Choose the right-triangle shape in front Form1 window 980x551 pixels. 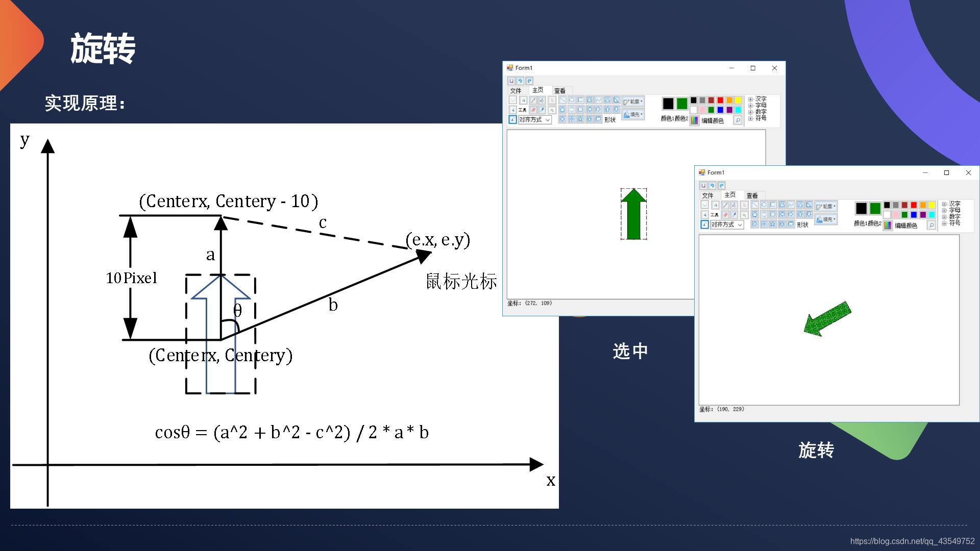809,205
